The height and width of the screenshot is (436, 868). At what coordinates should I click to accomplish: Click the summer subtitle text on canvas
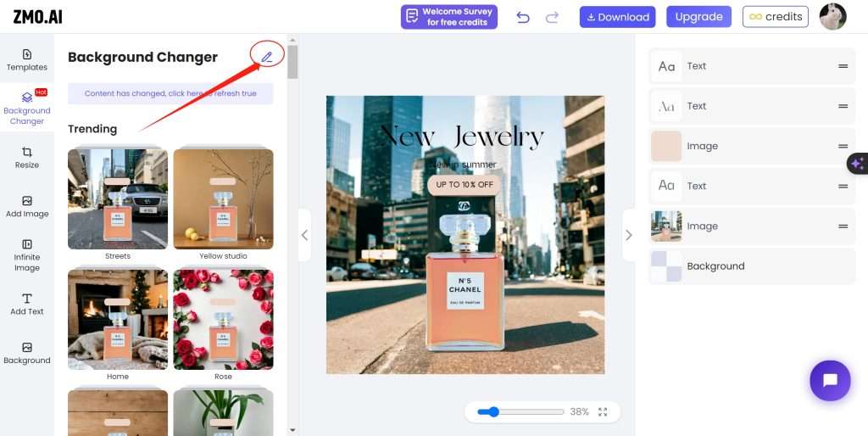point(464,165)
